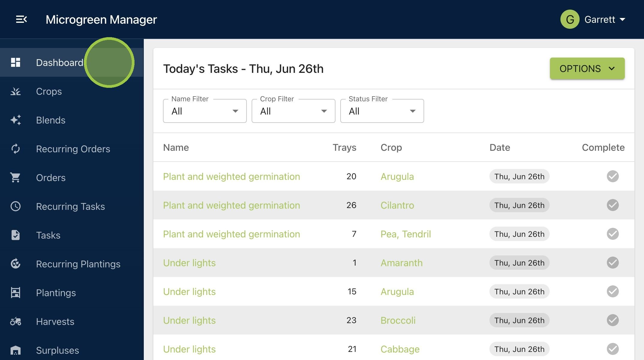This screenshot has width=644, height=360.
Task: Click the Crop column header
Action: (391, 147)
